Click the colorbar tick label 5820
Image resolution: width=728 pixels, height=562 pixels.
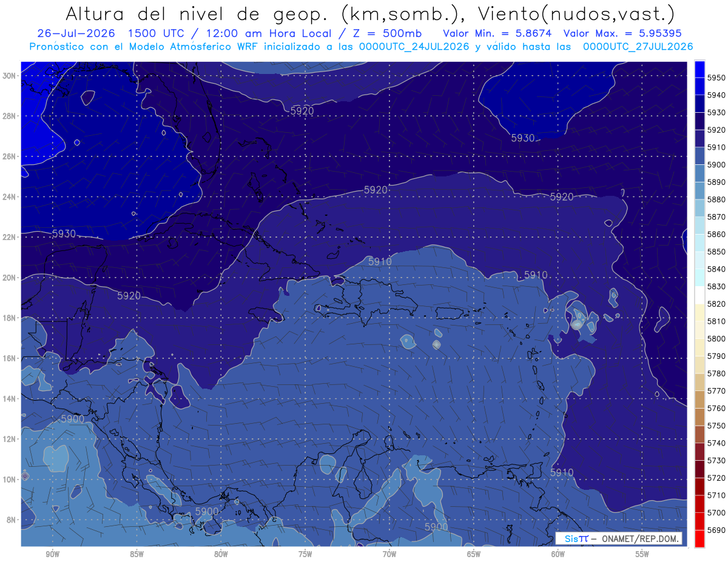coord(716,304)
